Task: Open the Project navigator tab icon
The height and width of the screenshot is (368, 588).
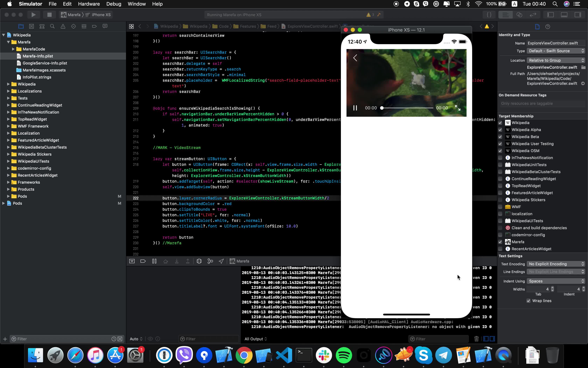Action: coord(21,26)
